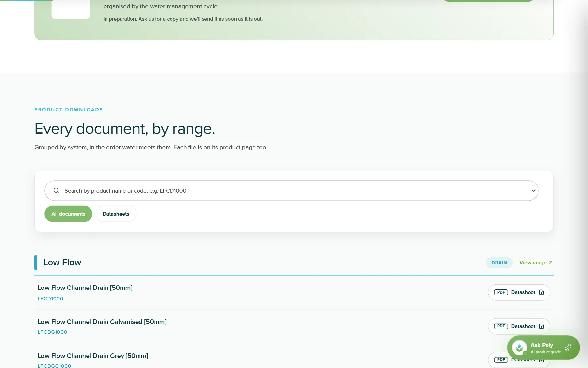The height and width of the screenshot is (368, 588).
Task: Click Low Flow Channel Drain Galvanised [50mm] title
Action: 102,322
